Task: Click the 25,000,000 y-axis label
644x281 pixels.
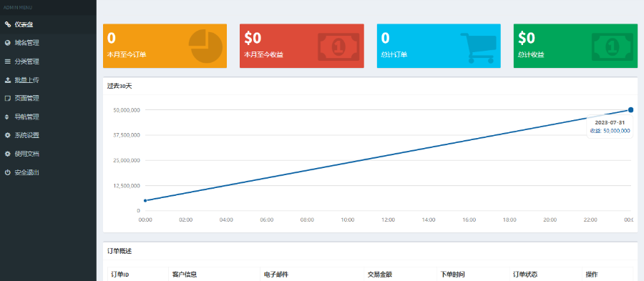Action: pyautogui.click(x=127, y=160)
